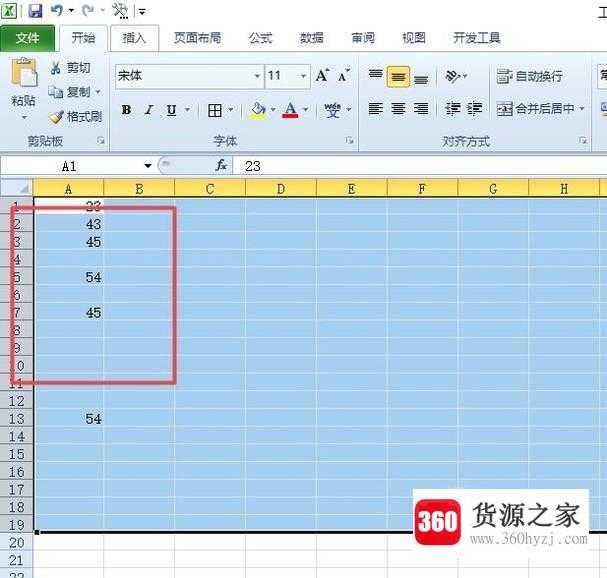Open the 字体 font dialog launcher

pyautogui.click(x=350, y=141)
